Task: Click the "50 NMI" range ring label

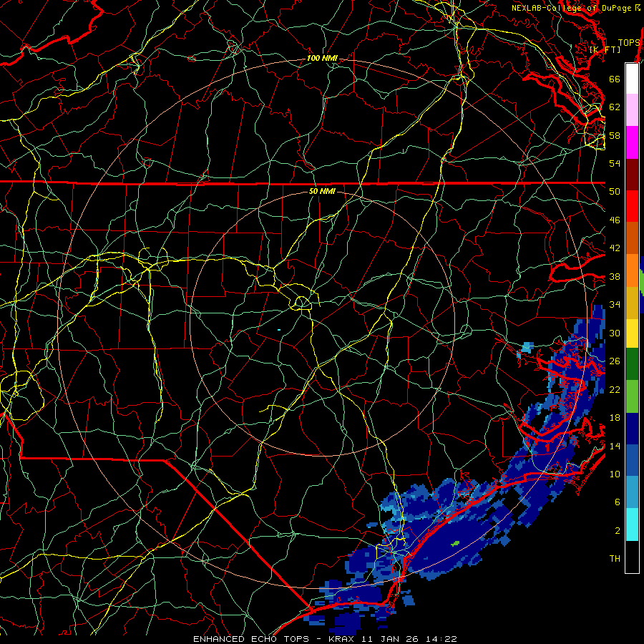Action: (322, 191)
